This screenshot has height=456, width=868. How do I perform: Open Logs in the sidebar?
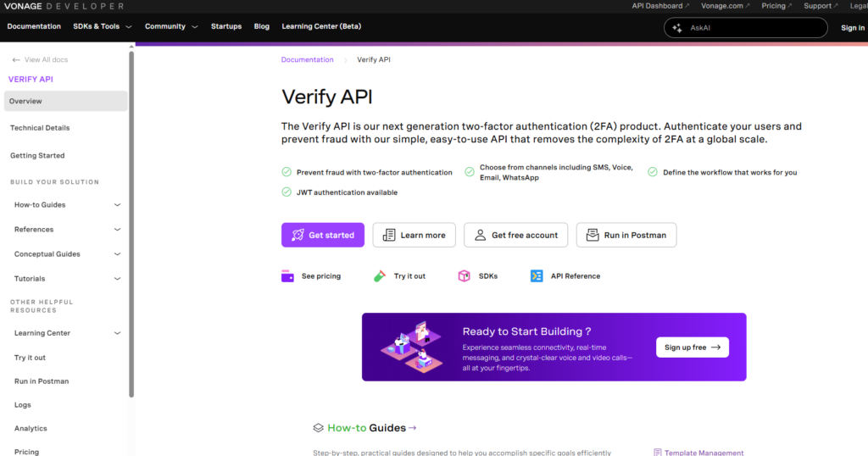click(x=23, y=405)
